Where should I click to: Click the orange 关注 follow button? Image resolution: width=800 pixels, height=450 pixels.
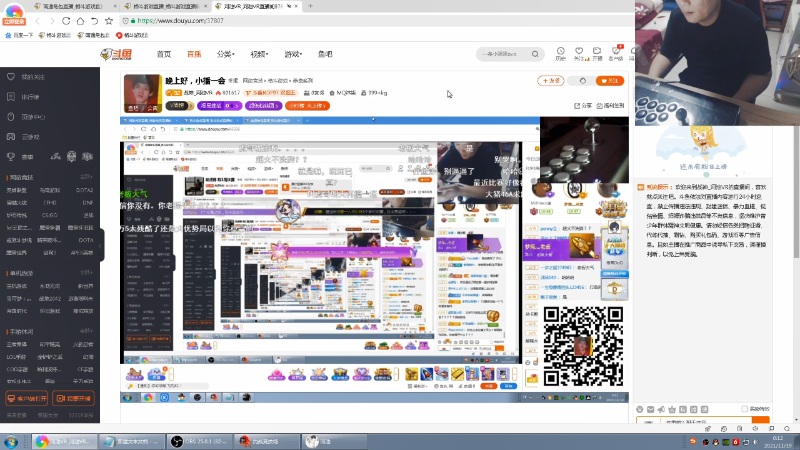(x=610, y=81)
